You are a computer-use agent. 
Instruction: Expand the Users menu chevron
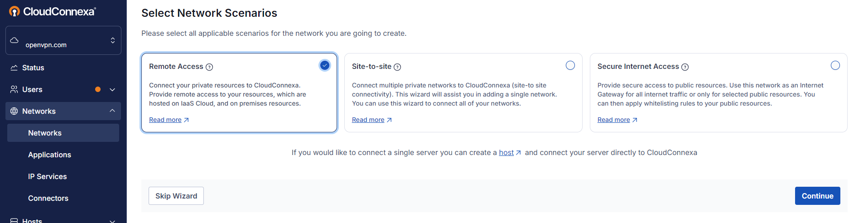112,89
